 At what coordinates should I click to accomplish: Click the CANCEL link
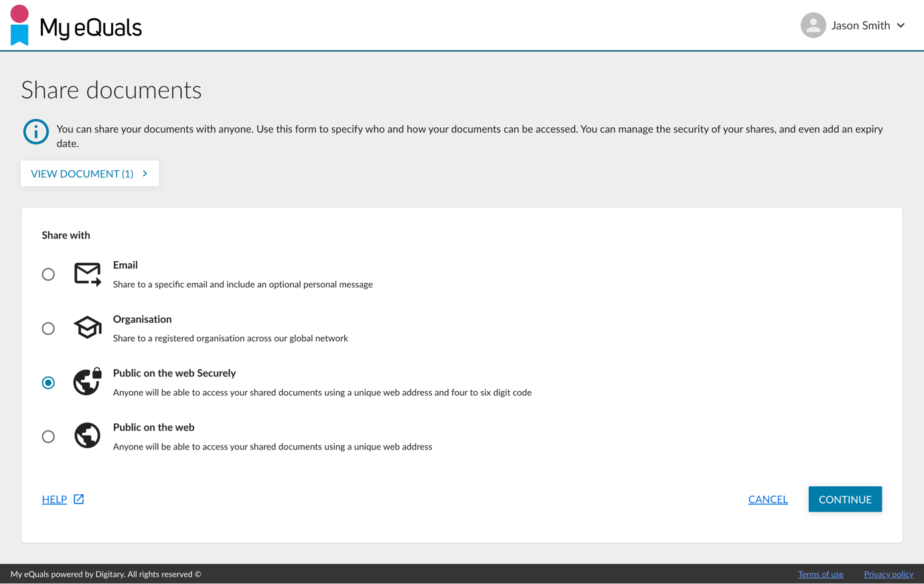pyautogui.click(x=768, y=500)
